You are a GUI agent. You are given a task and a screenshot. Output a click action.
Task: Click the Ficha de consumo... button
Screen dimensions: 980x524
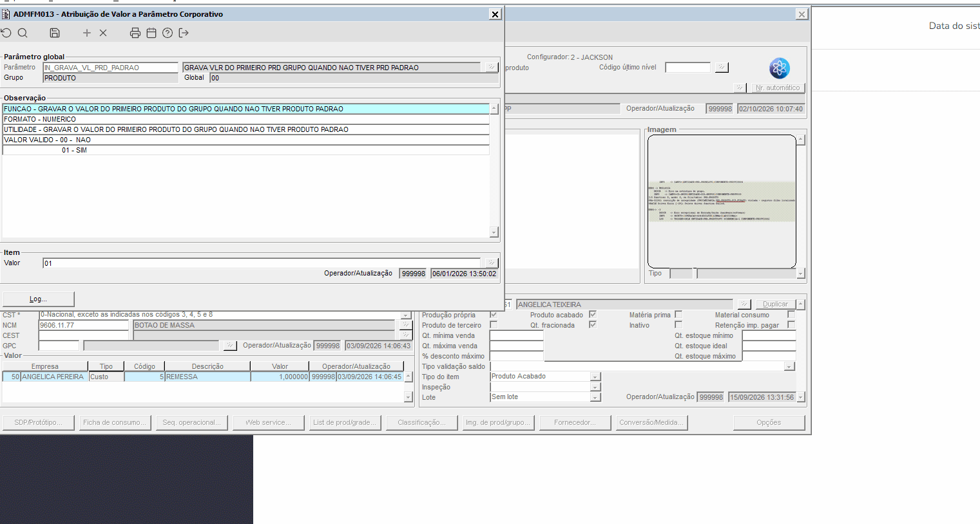pyautogui.click(x=116, y=422)
